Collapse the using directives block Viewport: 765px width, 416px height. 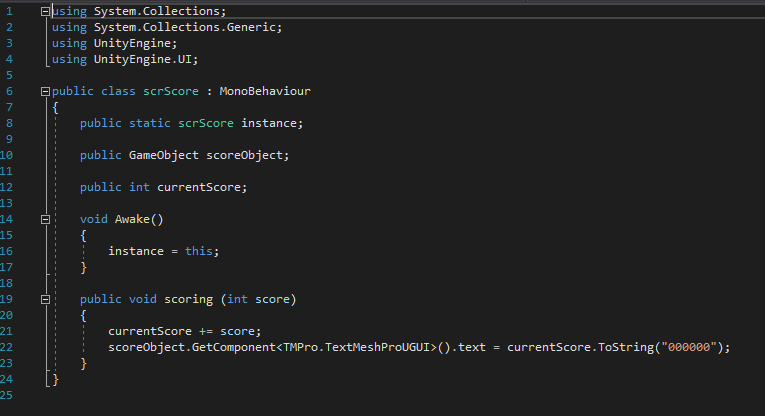tap(45, 11)
